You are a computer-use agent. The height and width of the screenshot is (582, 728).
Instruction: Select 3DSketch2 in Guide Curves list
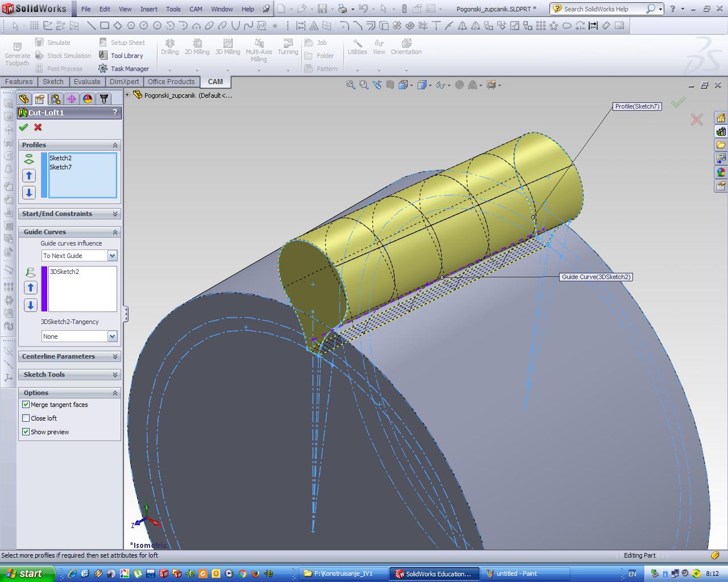[x=64, y=272]
